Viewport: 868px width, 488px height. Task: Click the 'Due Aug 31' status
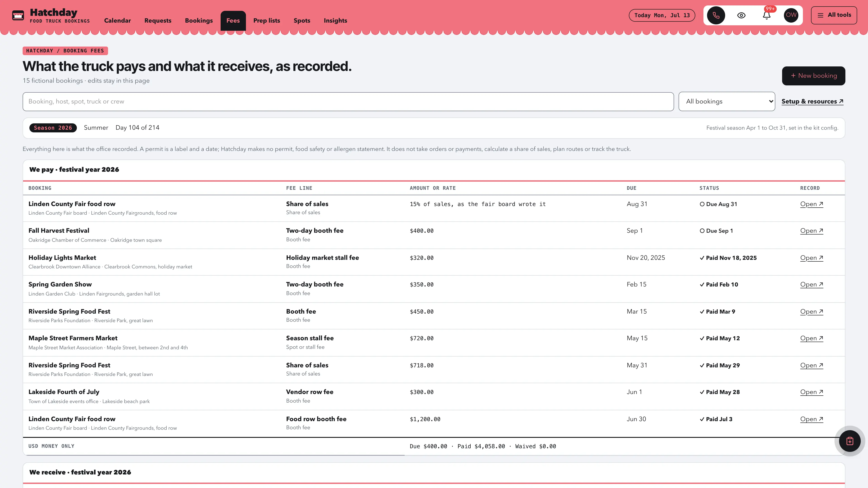tap(718, 204)
